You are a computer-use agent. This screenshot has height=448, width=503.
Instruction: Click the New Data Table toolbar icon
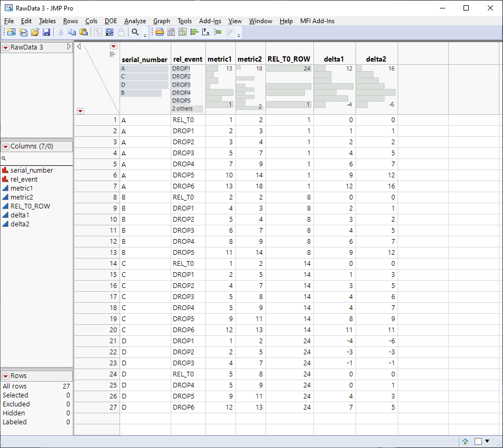[x=11, y=32]
